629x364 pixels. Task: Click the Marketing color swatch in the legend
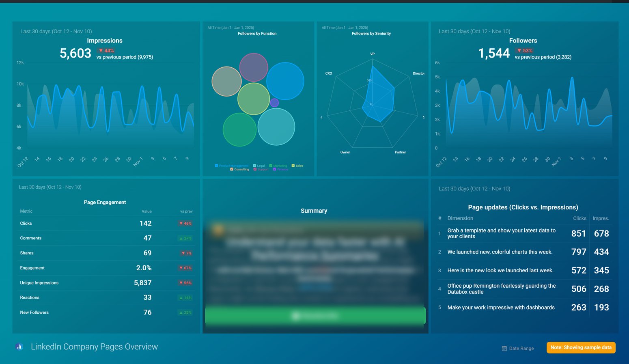coord(271,166)
